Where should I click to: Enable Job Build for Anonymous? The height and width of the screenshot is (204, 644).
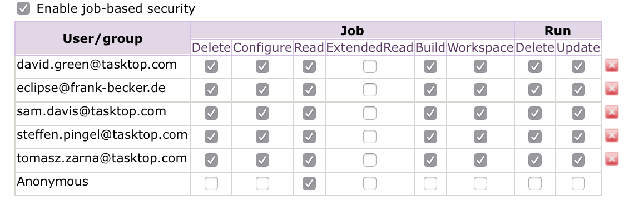click(430, 183)
